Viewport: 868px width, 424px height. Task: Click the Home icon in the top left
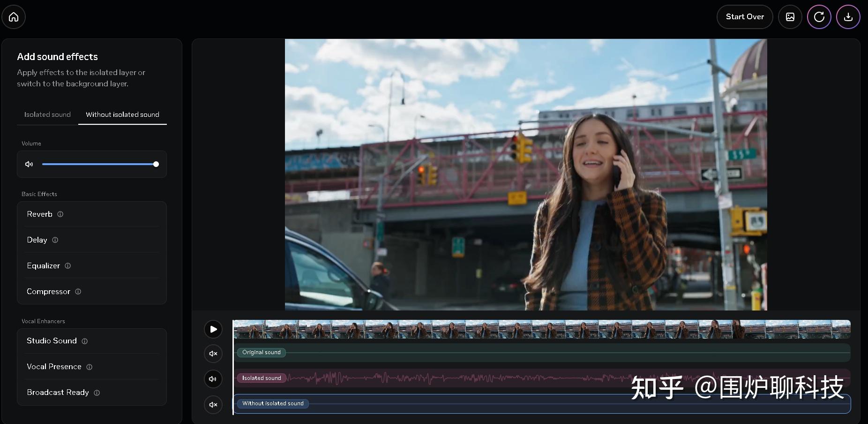(x=14, y=17)
